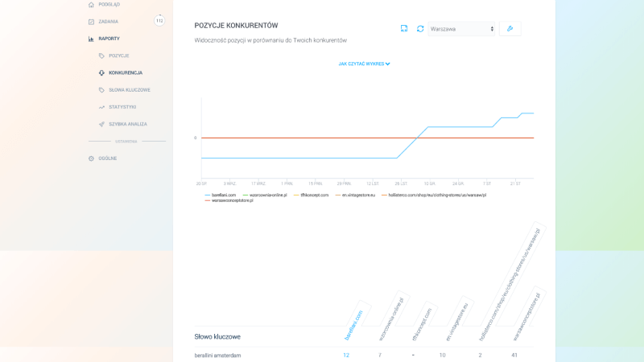Click the Pozycje tag icon

pyautogui.click(x=101, y=56)
